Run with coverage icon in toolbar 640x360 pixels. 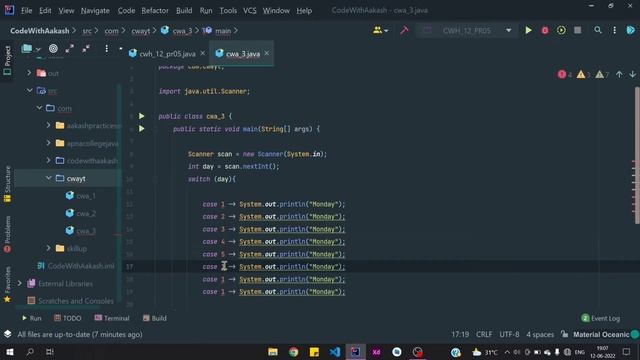click(x=561, y=30)
